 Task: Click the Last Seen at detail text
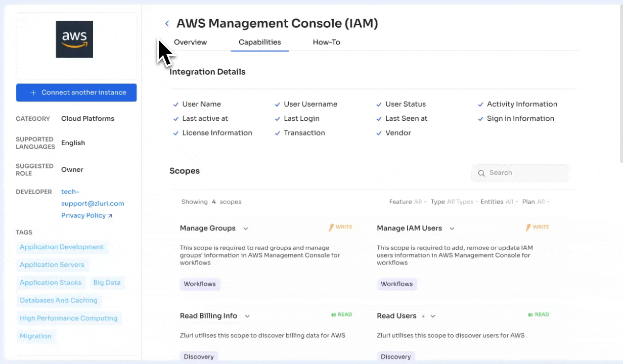click(x=407, y=119)
